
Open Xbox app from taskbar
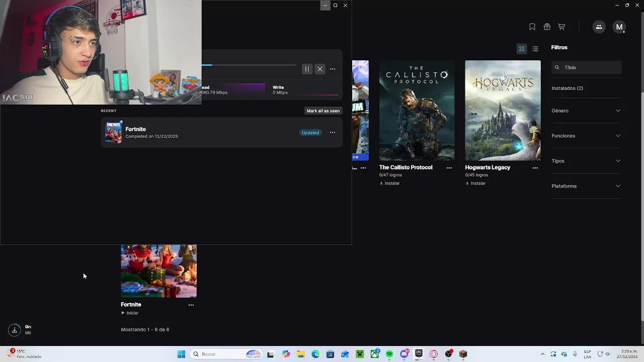click(x=375, y=354)
